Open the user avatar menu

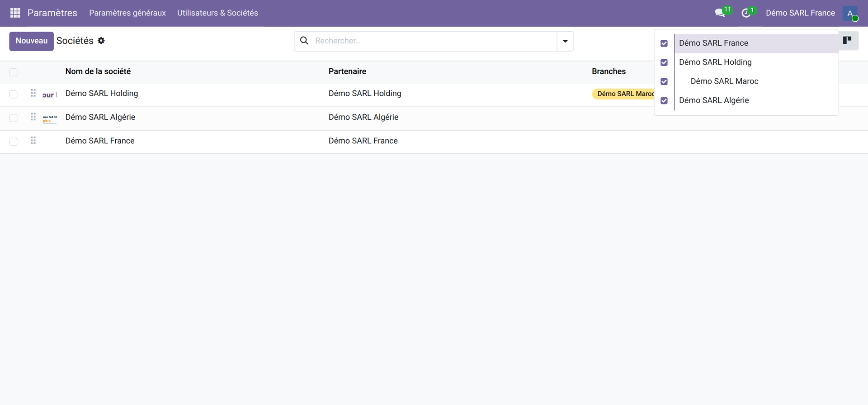pyautogui.click(x=850, y=13)
